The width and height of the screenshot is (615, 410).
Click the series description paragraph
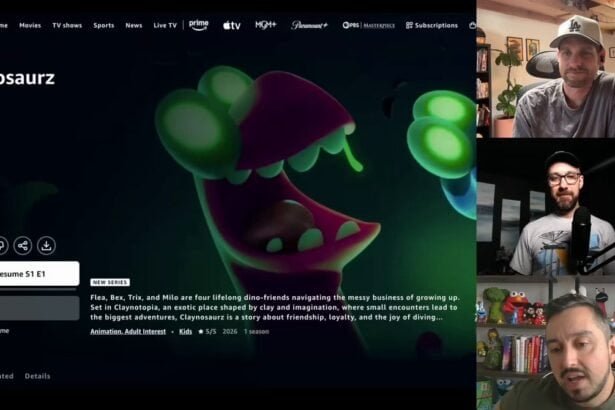[275, 307]
